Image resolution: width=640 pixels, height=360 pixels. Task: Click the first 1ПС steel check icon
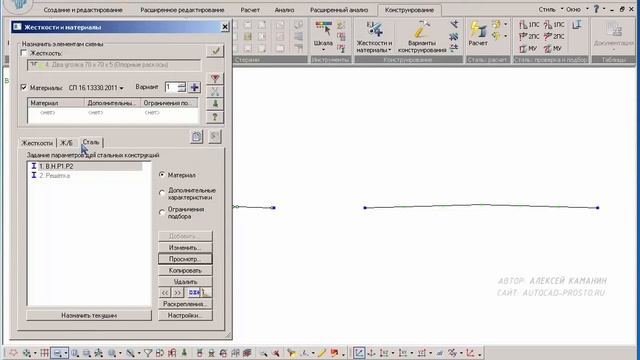[529, 25]
